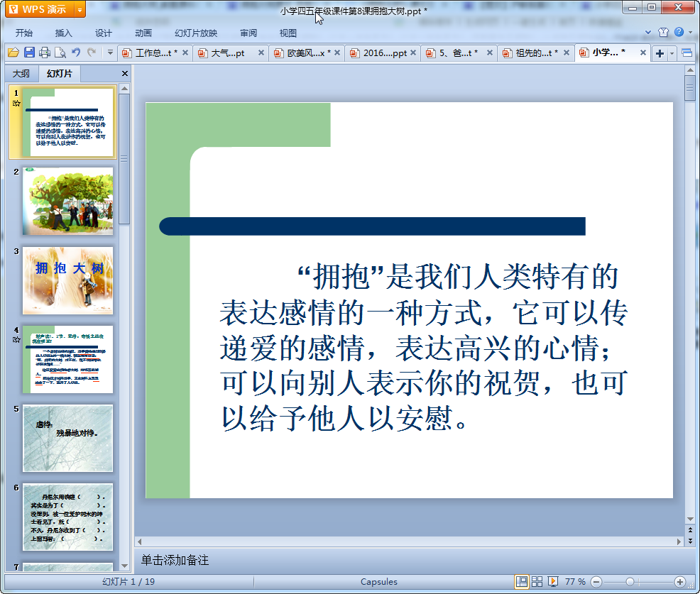The image size is (700, 594).
Task: Switch to the 大纲 outline pane tab
Action: pyautogui.click(x=21, y=74)
